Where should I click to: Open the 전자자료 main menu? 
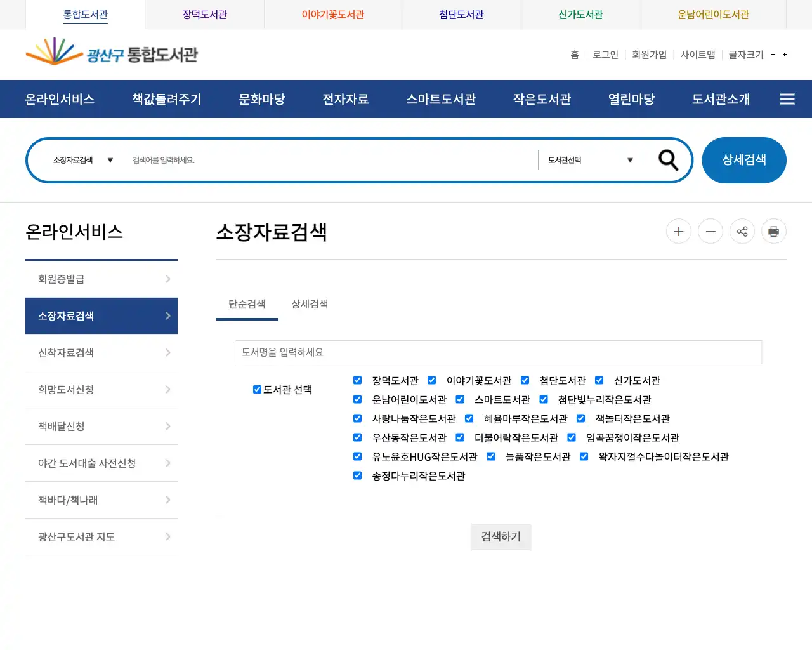coord(346,99)
